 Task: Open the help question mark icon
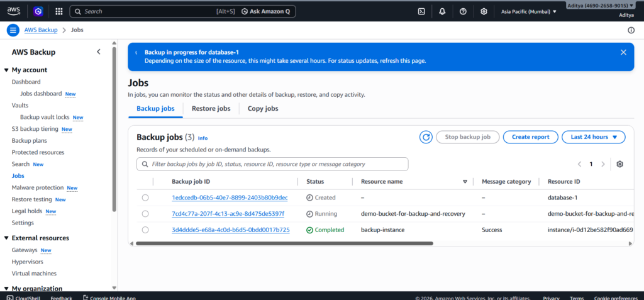coord(463,11)
